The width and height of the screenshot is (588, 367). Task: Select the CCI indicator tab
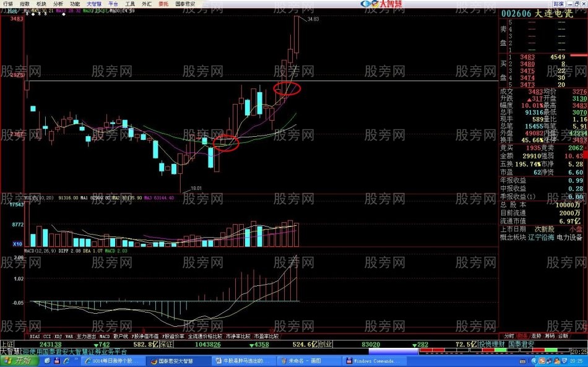[47, 336]
